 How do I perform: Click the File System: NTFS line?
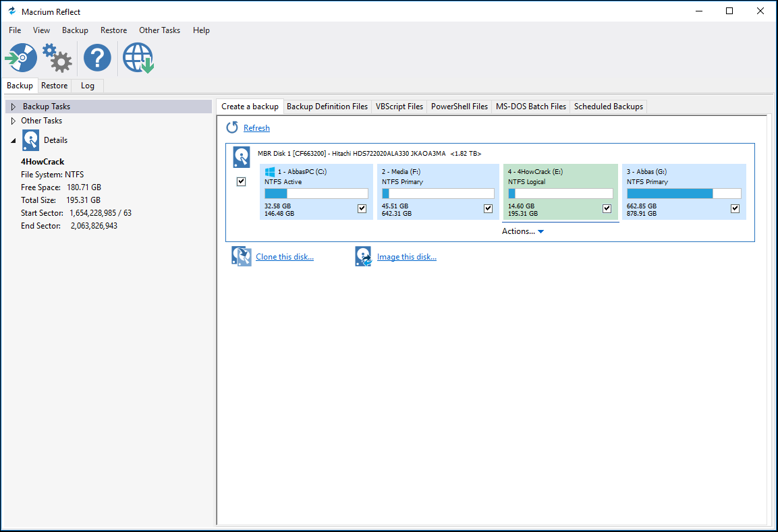[x=52, y=175]
